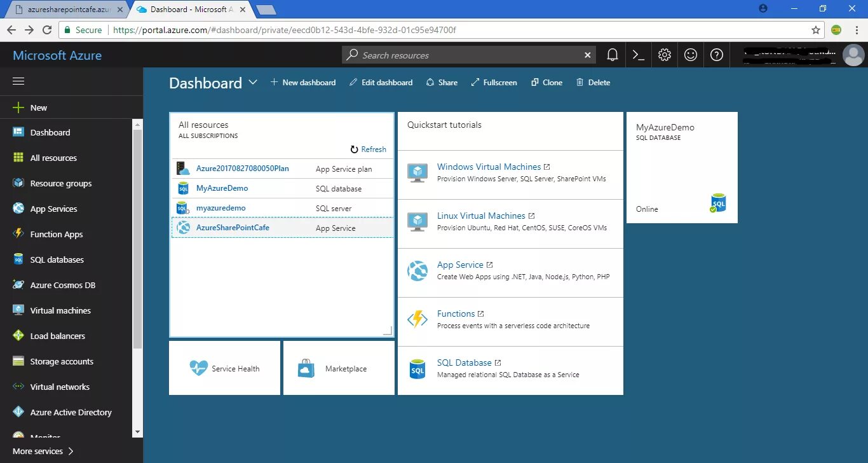Viewport: 868px width, 463px height.
Task: Click the refresh icon in All resources
Action: 355,149
